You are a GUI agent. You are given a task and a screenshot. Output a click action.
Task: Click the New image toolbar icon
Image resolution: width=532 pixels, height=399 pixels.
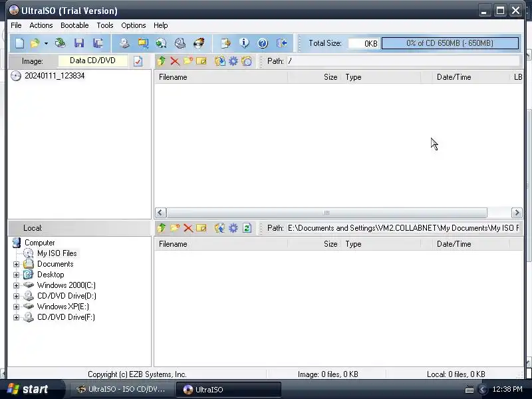tap(19, 43)
